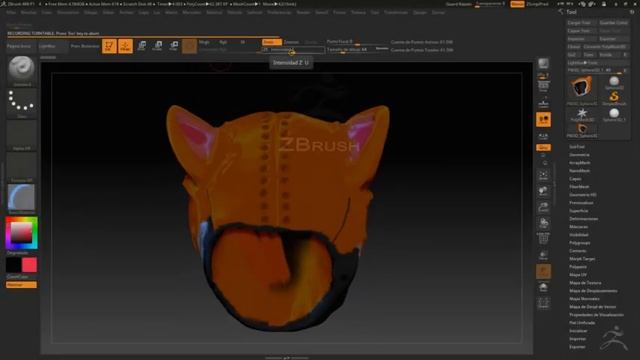Expand the NanoMesh subpalette

(x=580, y=171)
